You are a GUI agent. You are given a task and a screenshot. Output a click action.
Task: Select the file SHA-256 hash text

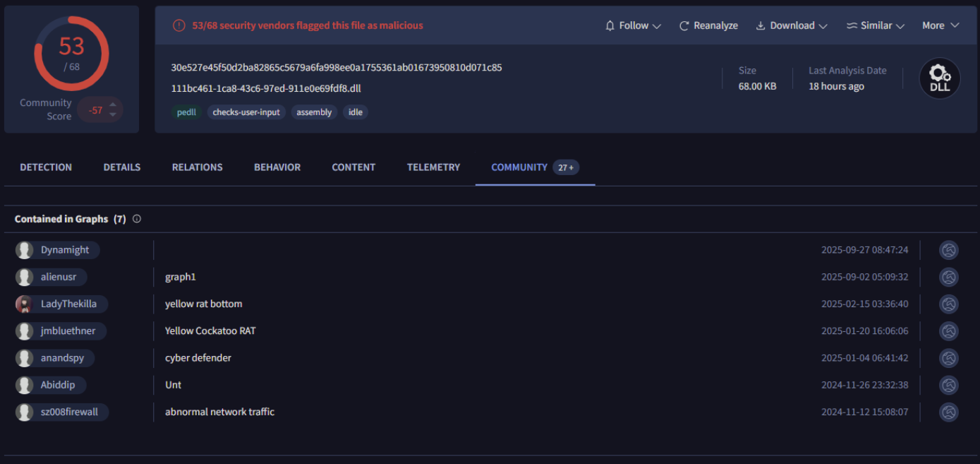coord(337,68)
